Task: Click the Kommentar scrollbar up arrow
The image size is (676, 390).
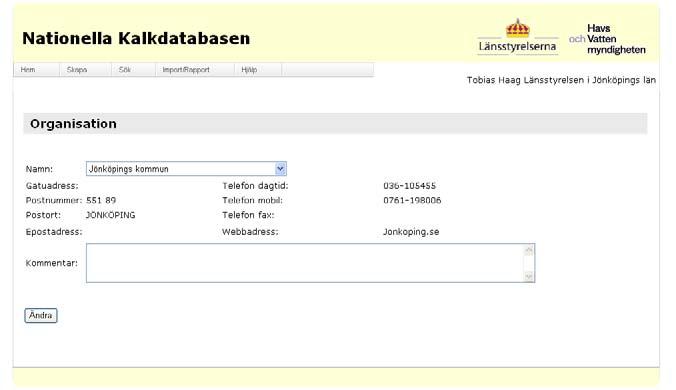Action: [529, 250]
